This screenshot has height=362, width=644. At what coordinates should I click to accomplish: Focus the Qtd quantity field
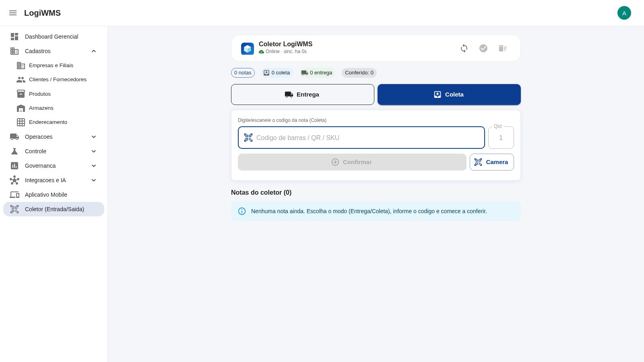coord(501,138)
